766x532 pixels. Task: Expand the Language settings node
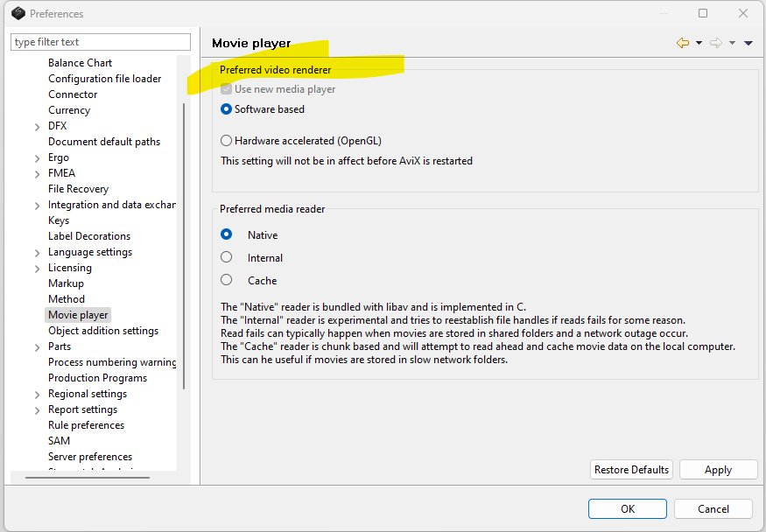pos(37,253)
